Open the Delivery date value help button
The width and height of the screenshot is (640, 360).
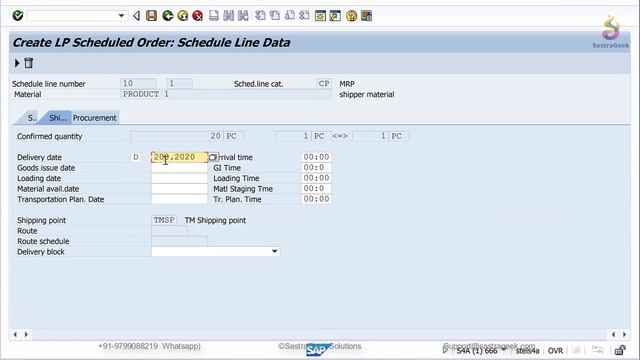[x=213, y=157]
